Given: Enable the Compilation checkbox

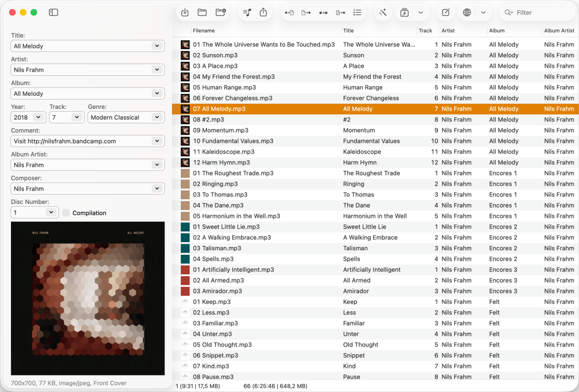Looking at the screenshot, I should click(x=66, y=213).
